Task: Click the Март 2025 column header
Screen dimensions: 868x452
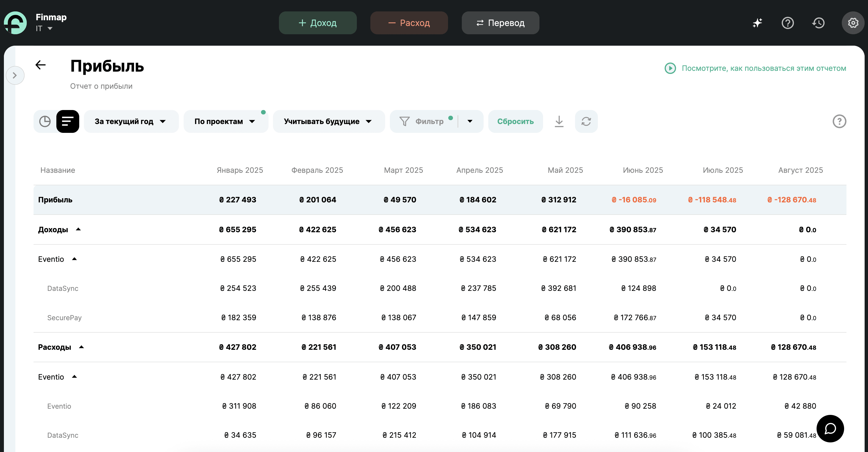Action: click(x=403, y=170)
